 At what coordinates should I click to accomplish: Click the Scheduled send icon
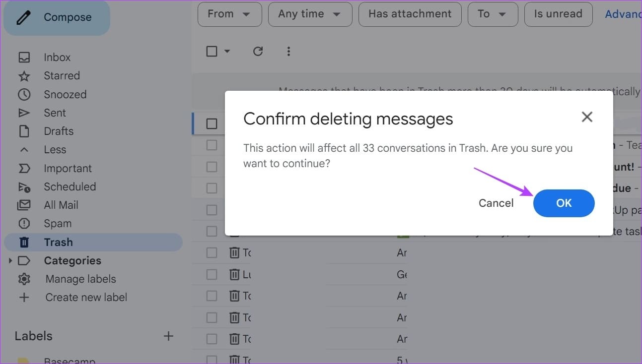(x=24, y=187)
